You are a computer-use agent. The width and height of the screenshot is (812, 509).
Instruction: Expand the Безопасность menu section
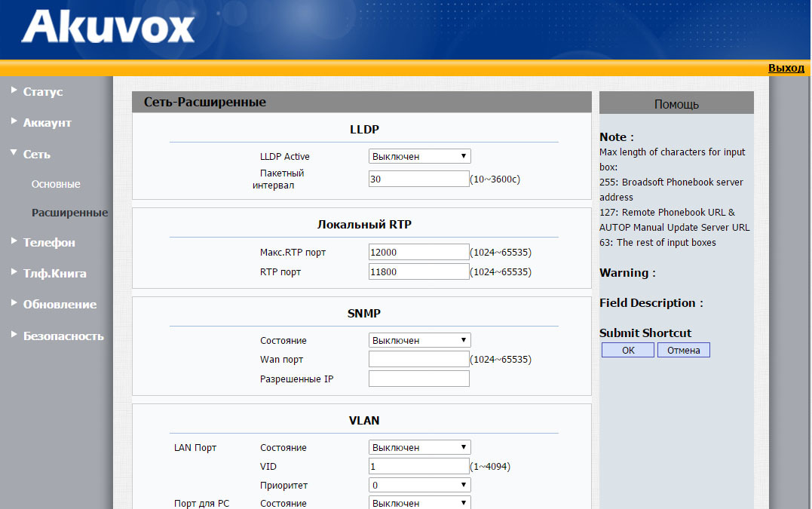(63, 336)
